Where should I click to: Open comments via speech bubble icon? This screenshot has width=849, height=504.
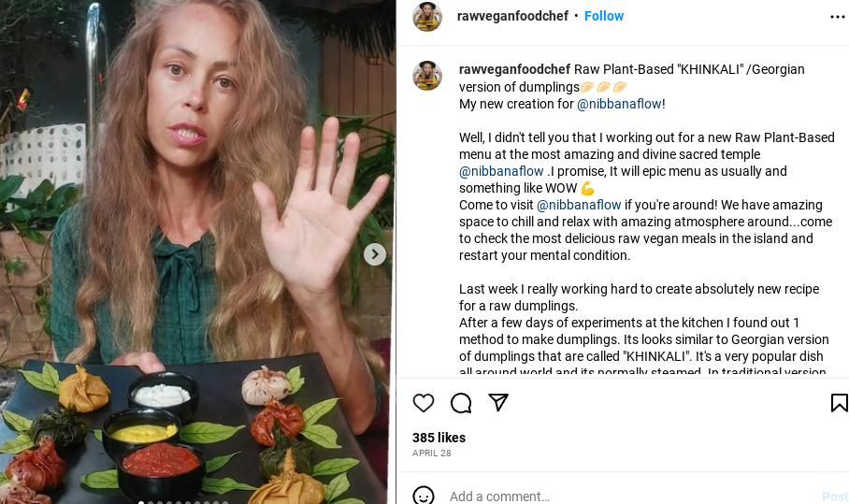pos(461,403)
